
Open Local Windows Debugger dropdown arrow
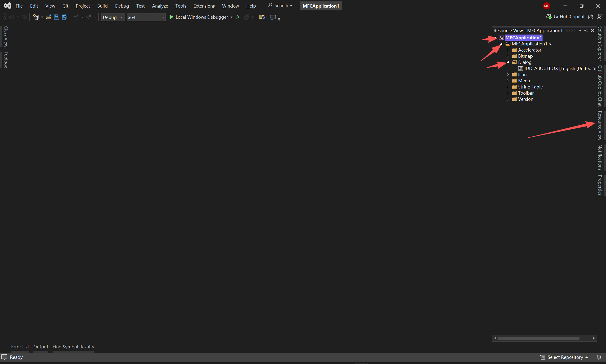pos(232,17)
